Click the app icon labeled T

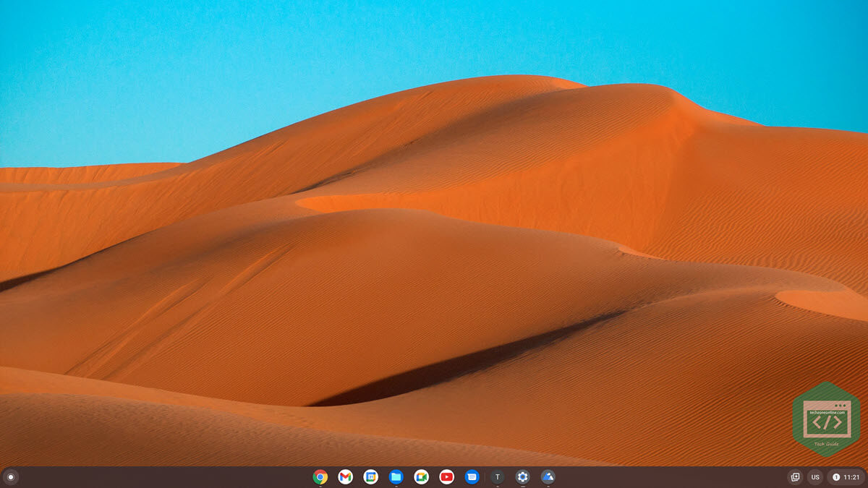[497, 476]
